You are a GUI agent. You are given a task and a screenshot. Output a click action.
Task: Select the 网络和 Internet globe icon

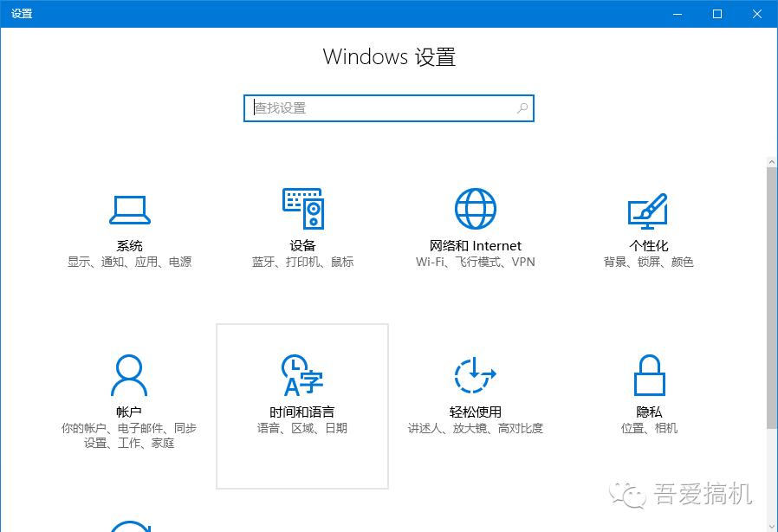475,207
